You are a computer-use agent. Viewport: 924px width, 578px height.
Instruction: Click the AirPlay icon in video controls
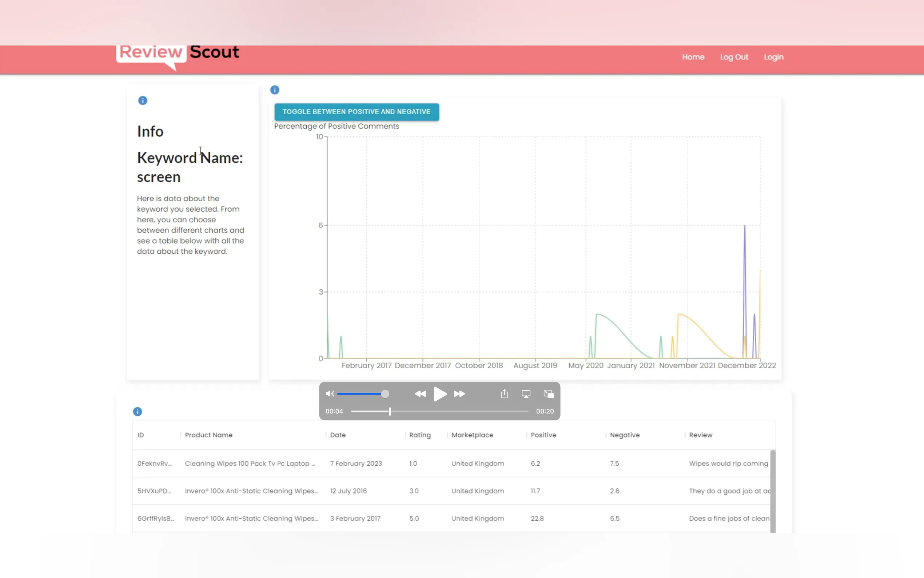tap(526, 394)
